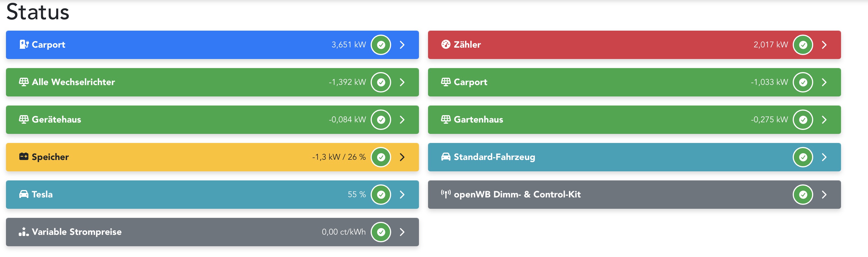
Task: Expand the blue Carport charge point details
Action: pyautogui.click(x=402, y=45)
